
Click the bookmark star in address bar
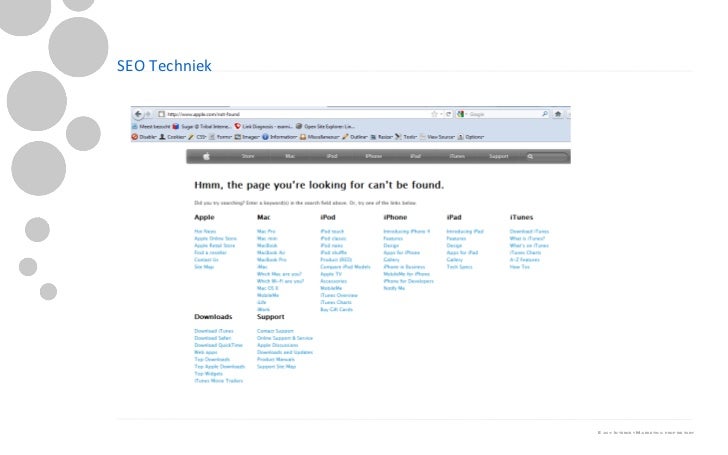coord(434,114)
